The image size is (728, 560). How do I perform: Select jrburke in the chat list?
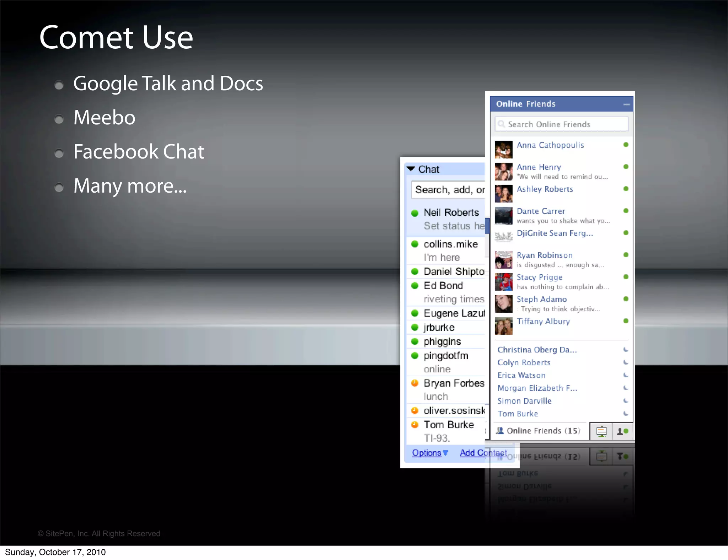pyautogui.click(x=439, y=327)
